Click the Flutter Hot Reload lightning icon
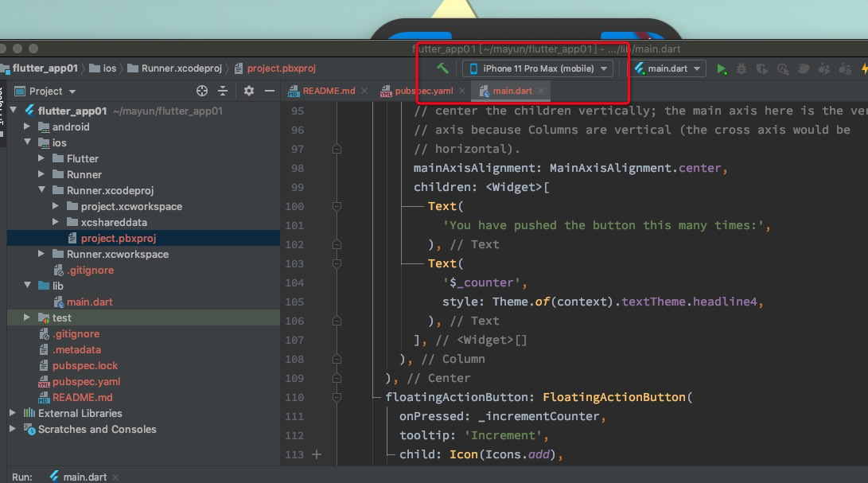 pyautogui.click(x=864, y=68)
